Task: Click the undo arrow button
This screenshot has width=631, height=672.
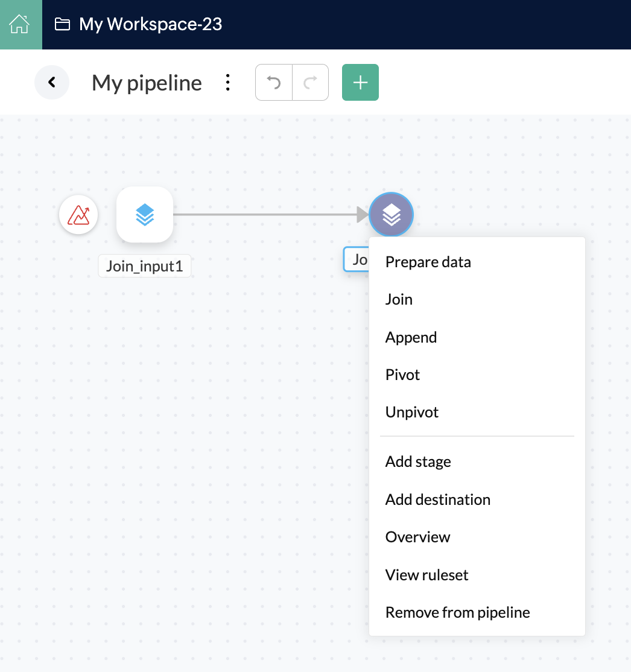Action: pos(274,82)
